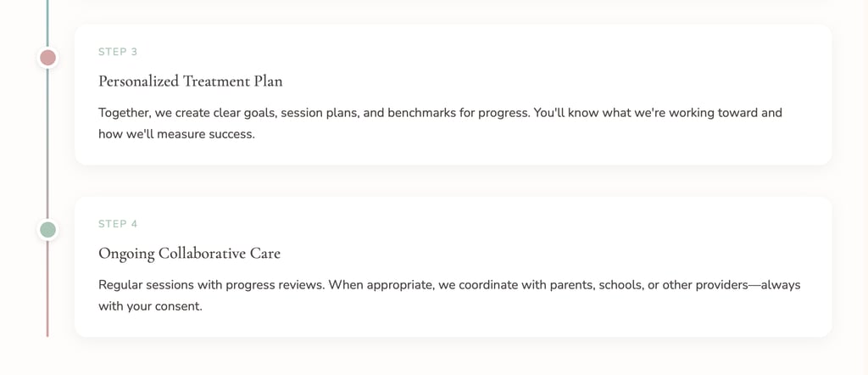
Task: Click the timeline line between the two dots
Action: [x=47, y=144]
